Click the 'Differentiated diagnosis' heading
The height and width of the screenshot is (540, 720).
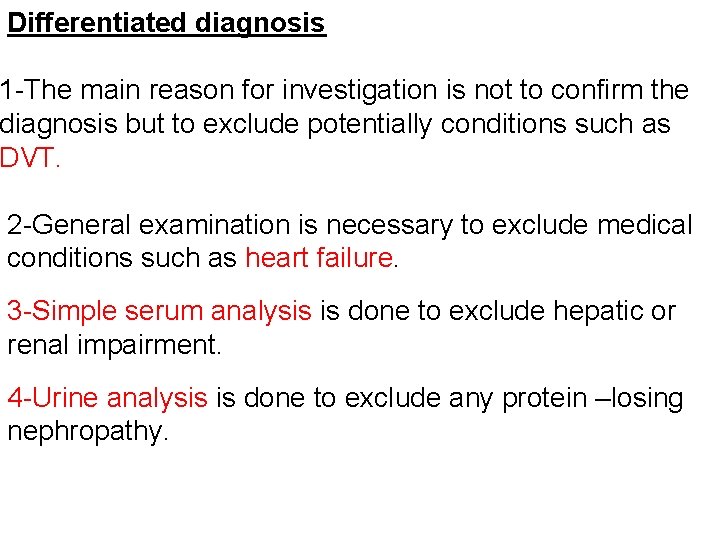pos(167,23)
